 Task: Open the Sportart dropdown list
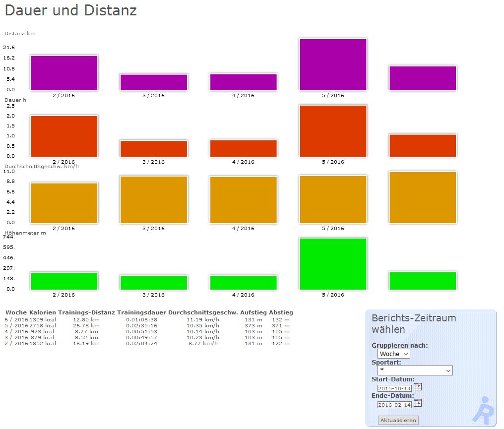[x=415, y=370]
